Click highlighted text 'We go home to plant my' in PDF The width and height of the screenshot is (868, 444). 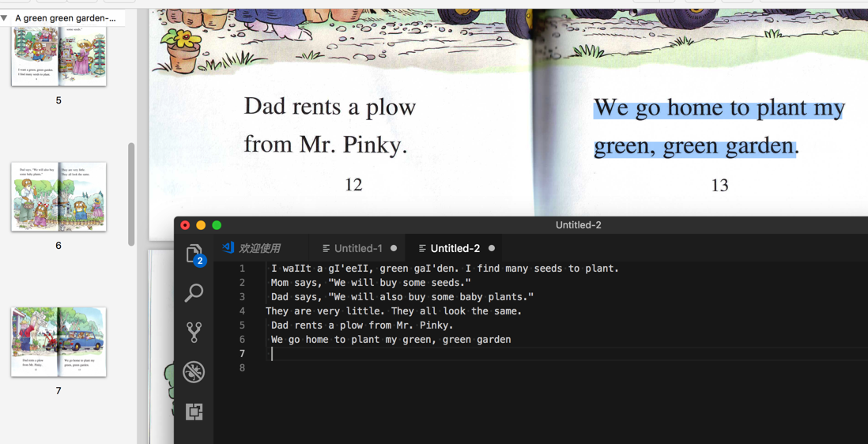tap(719, 107)
